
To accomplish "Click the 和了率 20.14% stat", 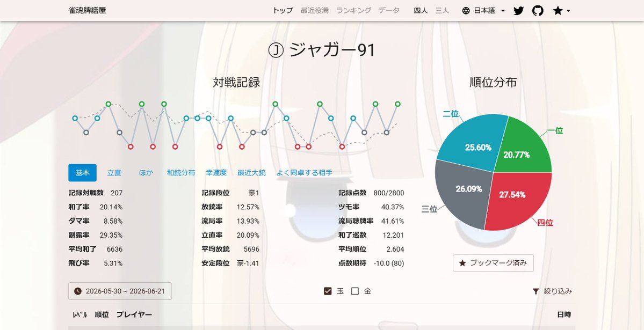I will pyautogui.click(x=95, y=207).
